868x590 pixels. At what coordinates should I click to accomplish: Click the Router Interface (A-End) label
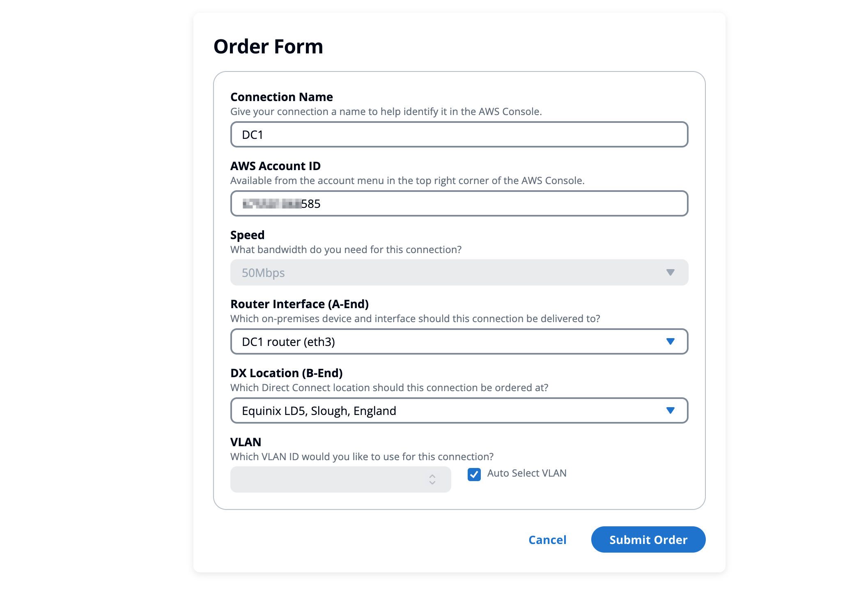[300, 304]
